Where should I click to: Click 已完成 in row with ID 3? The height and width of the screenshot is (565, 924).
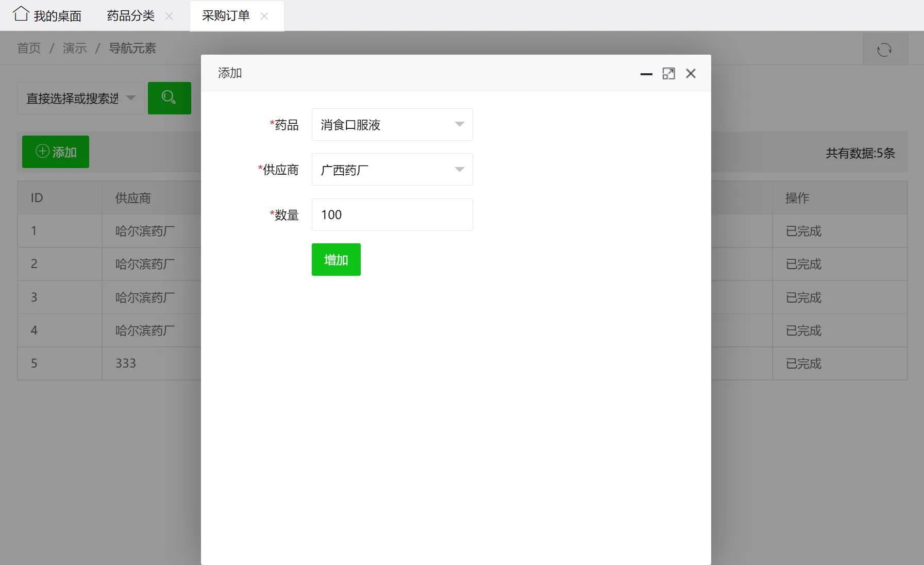(x=803, y=297)
